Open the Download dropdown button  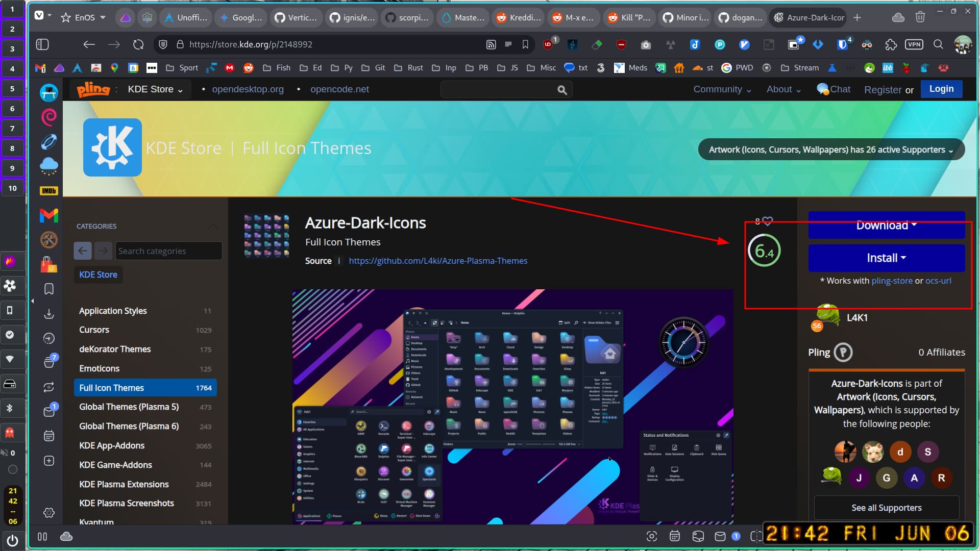tap(887, 225)
